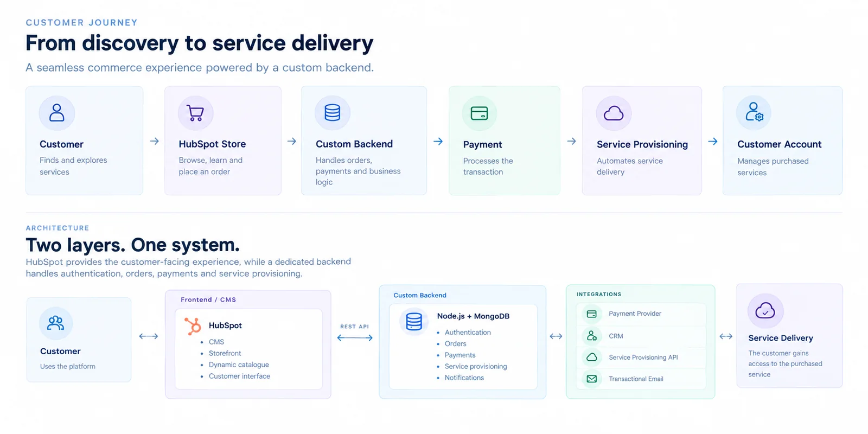Image resolution: width=868 pixels, height=434 pixels.
Task: Click the double arrow between Integrations and Service Delivery
Action: [726, 336]
